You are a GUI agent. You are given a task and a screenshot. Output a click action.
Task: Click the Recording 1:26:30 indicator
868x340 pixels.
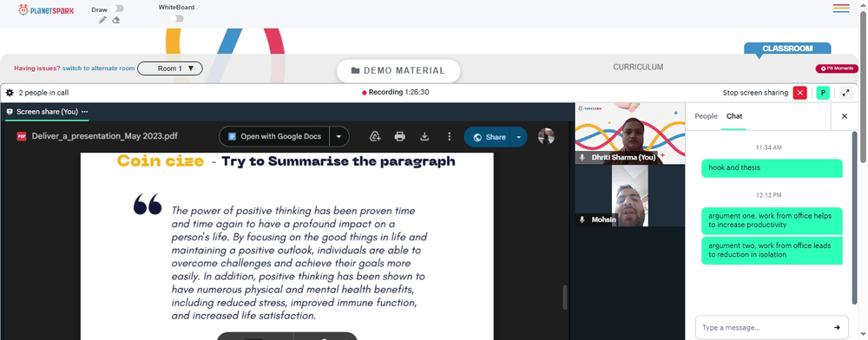396,92
